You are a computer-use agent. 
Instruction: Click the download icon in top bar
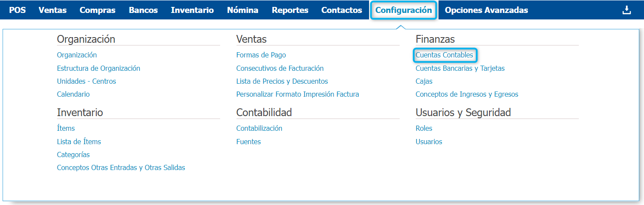(626, 10)
